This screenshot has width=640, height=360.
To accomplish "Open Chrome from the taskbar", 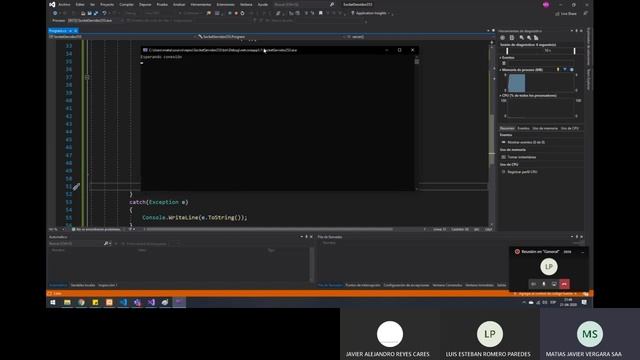I will 81,302.
